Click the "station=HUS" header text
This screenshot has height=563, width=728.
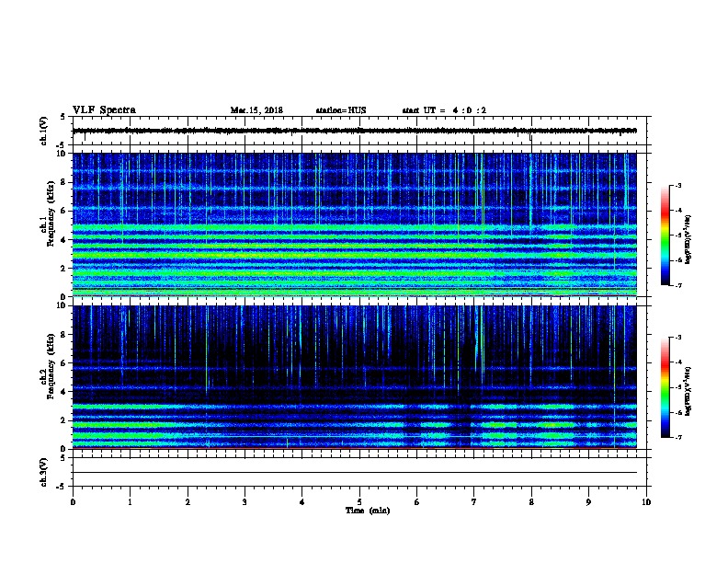[341, 110]
